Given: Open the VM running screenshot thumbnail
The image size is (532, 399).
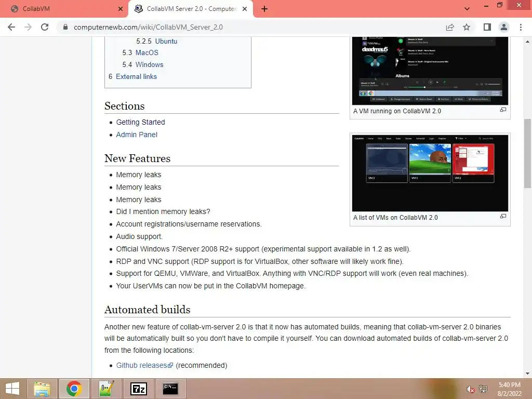Looking at the screenshot, I should 430,71.
